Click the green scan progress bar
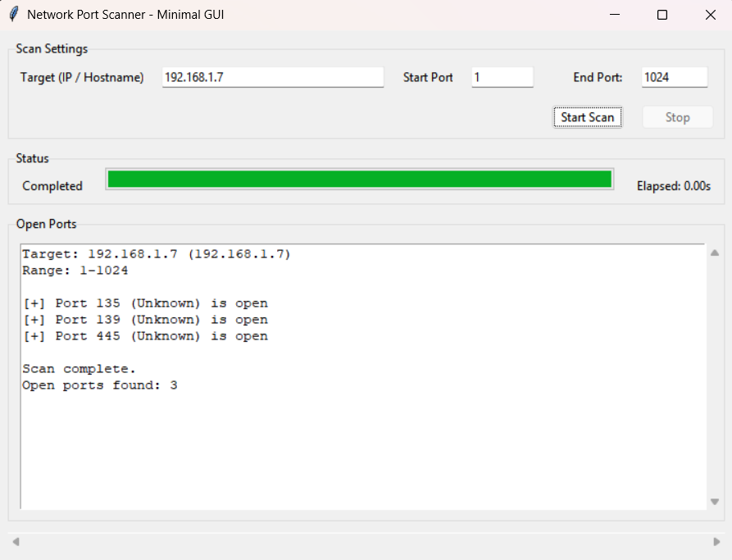This screenshot has height=560, width=732. [358, 179]
